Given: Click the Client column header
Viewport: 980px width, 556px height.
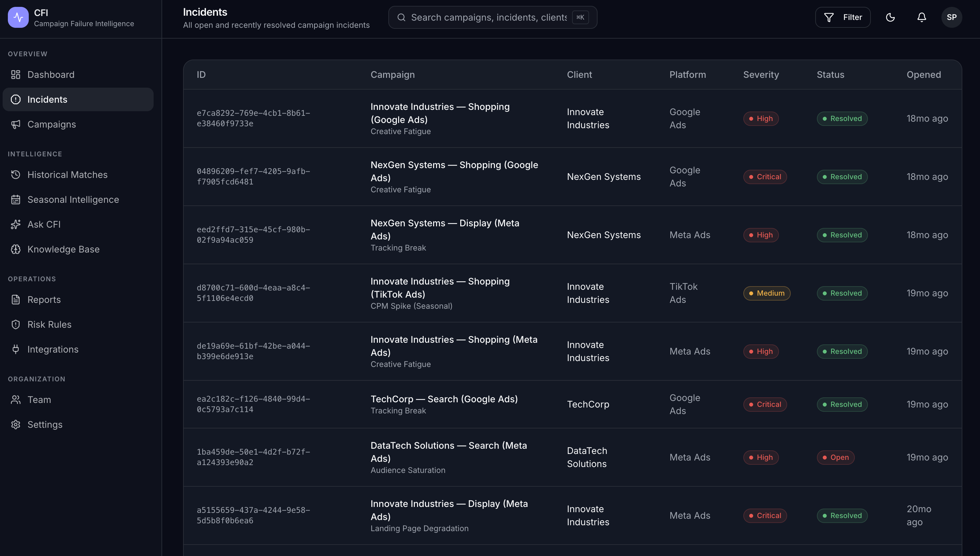Looking at the screenshot, I should (x=579, y=75).
